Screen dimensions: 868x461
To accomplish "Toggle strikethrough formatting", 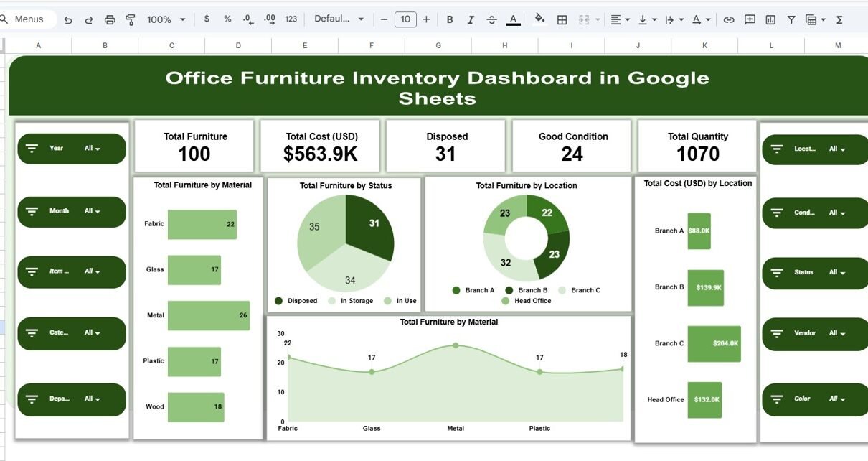I will [491, 19].
